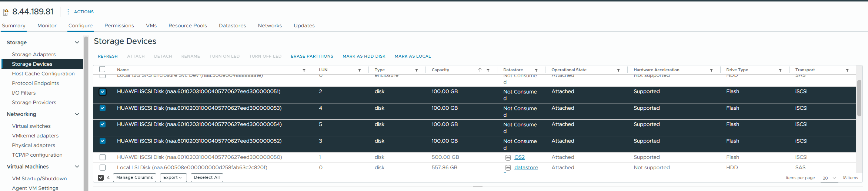The height and width of the screenshot is (191, 868).
Task: Switch to the Datastores tab
Action: [233, 25]
